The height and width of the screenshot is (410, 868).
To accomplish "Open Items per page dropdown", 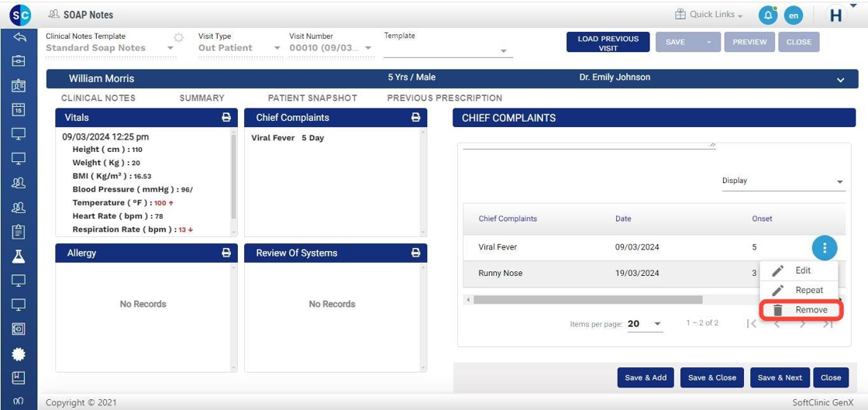I will coord(645,324).
